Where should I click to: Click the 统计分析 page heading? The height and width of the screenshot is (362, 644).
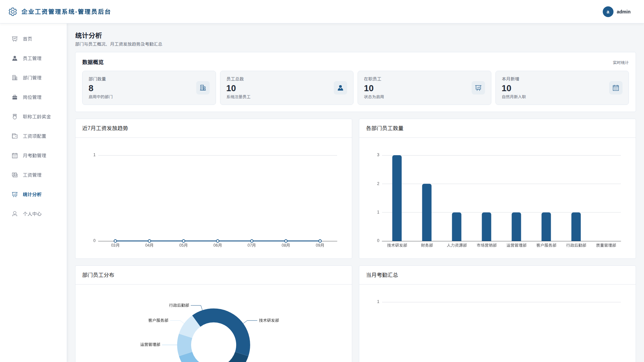(89, 36)
